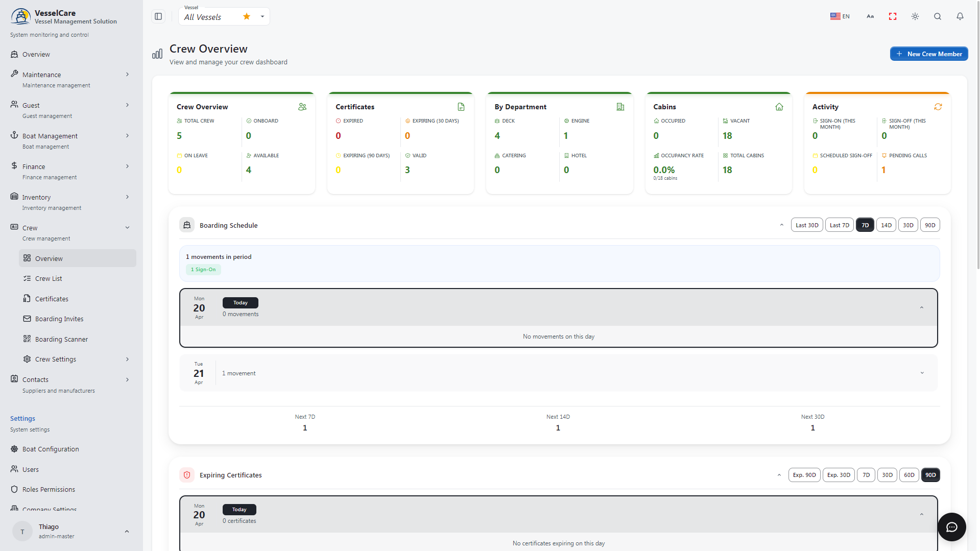The height and width of the screenshot is (551, 980).
Task: Open the All Vessels dropdown
Action: [224, 16]
